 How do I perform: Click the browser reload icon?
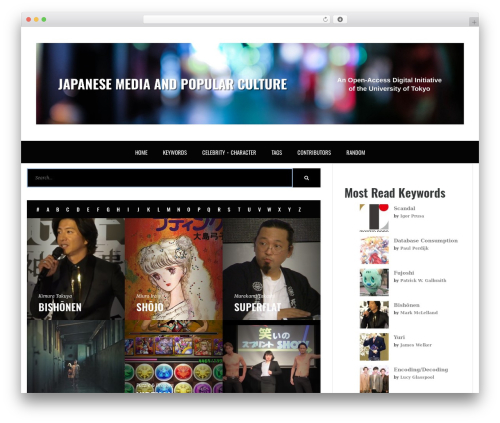coord(325,19)
